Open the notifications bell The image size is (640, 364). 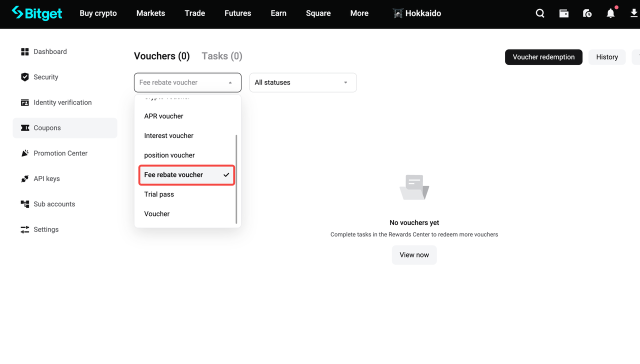[610, 13]
